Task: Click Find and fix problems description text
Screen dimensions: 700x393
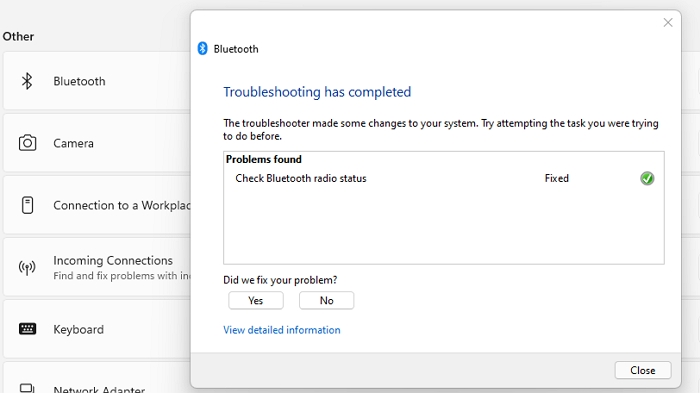Action: tap(122, 276)
